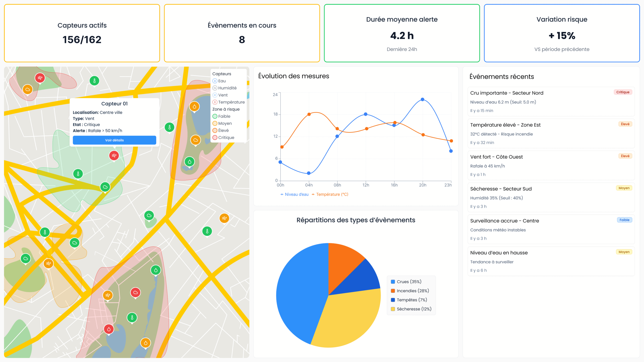Toggle the Humidité sensor legend entry

[225, 88]
